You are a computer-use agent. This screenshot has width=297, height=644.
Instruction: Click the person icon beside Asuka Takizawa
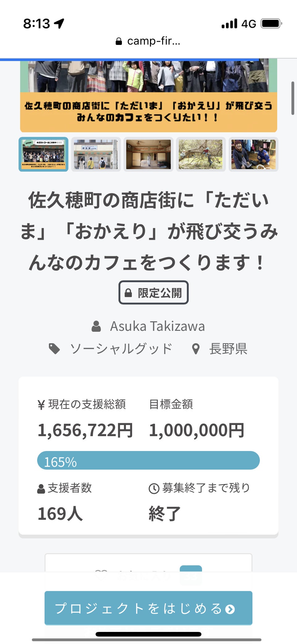coord(96,326)
